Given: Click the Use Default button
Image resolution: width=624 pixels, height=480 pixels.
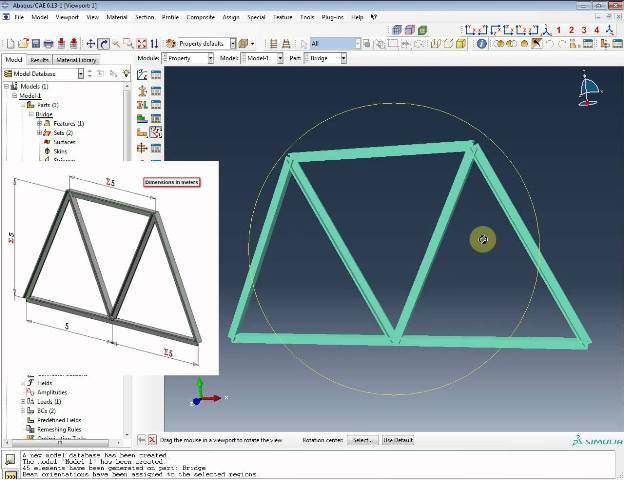Looking at the screenshot, I should tap(397, 440).
